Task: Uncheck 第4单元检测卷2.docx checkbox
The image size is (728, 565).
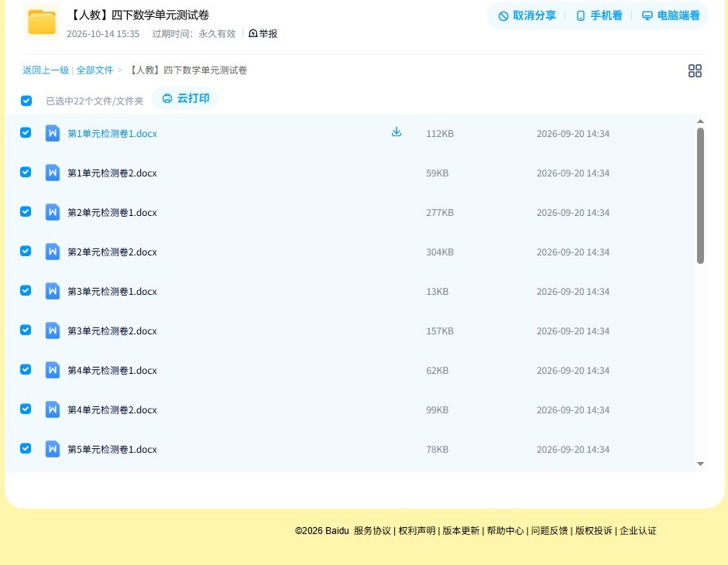Action: (26, 409)
